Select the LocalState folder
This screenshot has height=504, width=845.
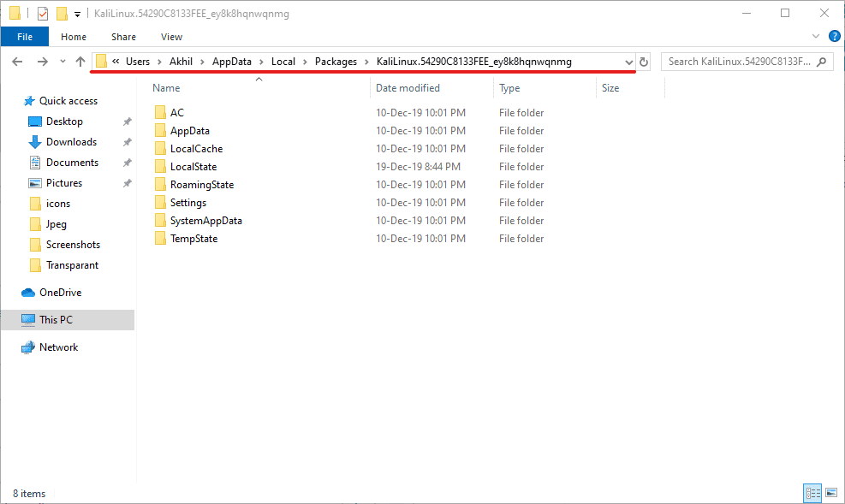pos(193,167)
